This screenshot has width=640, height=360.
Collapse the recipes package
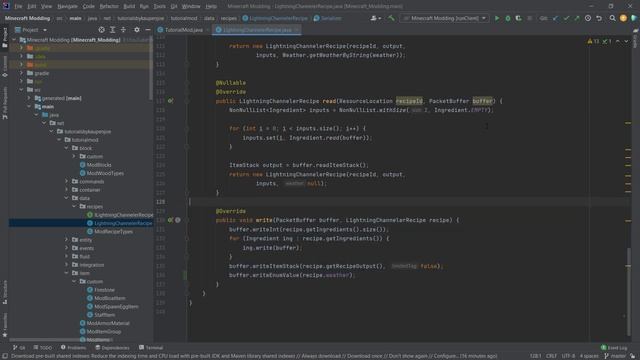point(74,207)
